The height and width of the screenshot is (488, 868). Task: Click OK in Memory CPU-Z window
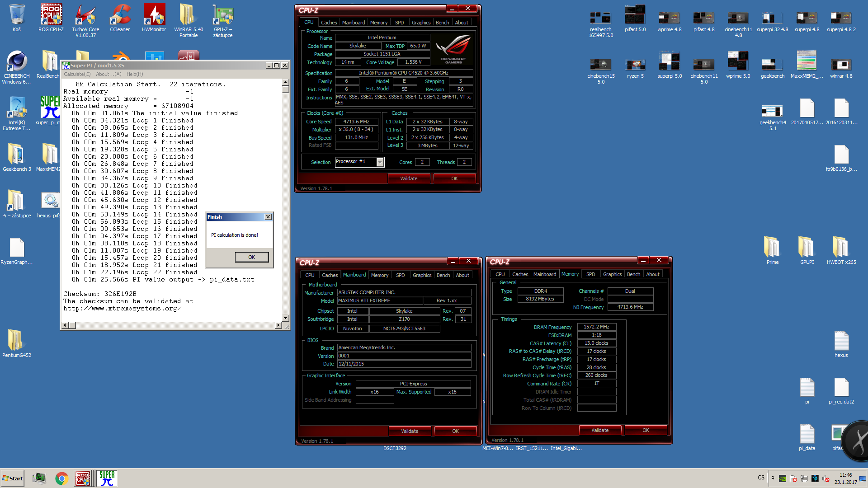646,430
